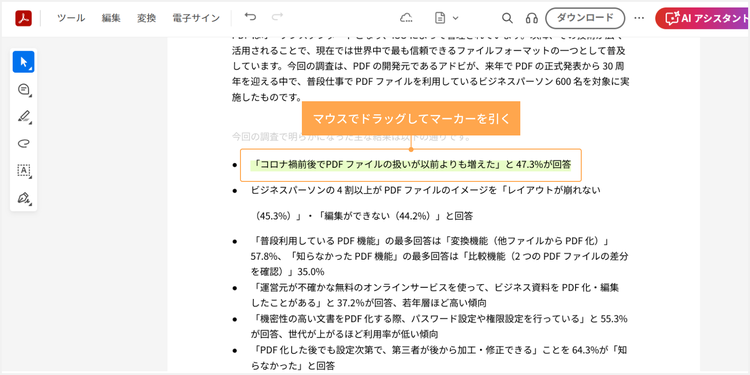Click the redo arrow icon
The image size is (750, 375).
click(277, 17)
